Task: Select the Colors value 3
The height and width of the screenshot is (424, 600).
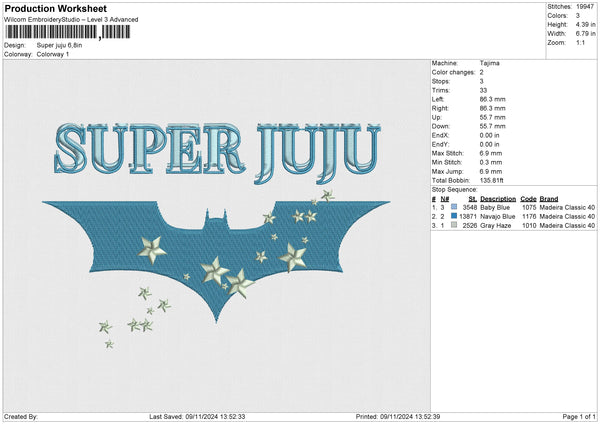Action: pyautogui.click(x=578, y=16)
